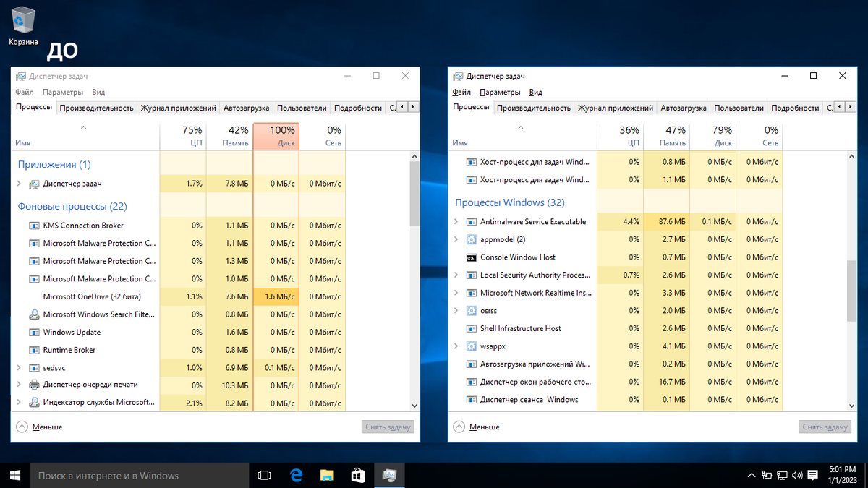Sort by Память 47% column header
The height and width of the screenshot is (488, 868).
[x=666, y=136]
